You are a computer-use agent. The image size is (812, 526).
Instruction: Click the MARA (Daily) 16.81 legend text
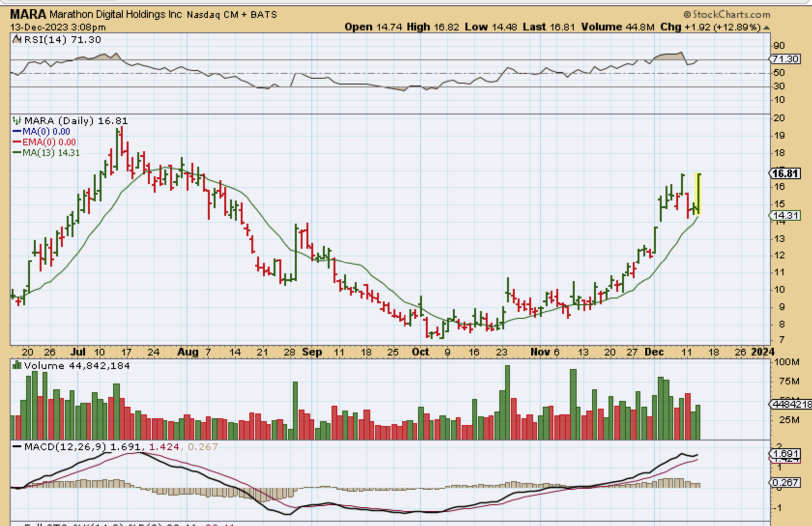pos(76,121)
